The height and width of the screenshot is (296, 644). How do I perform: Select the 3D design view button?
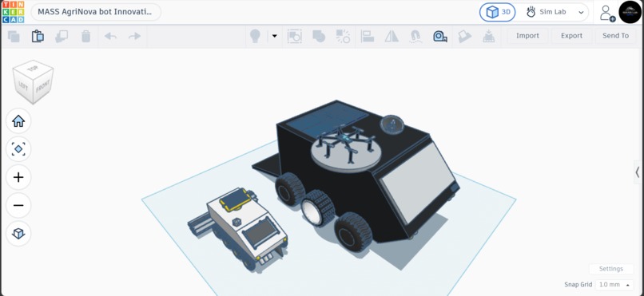point(497,12)
